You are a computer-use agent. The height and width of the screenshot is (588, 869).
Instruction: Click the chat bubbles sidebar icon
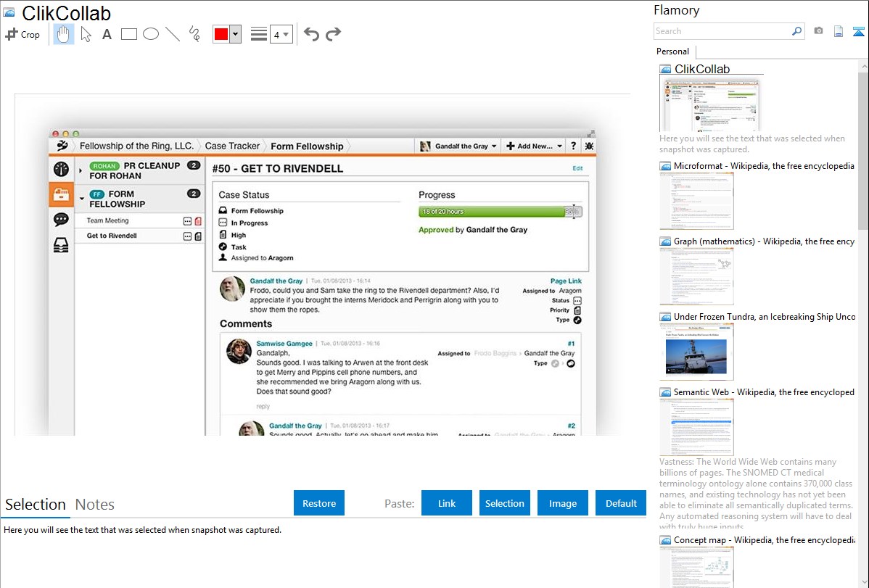pos(61,220)
